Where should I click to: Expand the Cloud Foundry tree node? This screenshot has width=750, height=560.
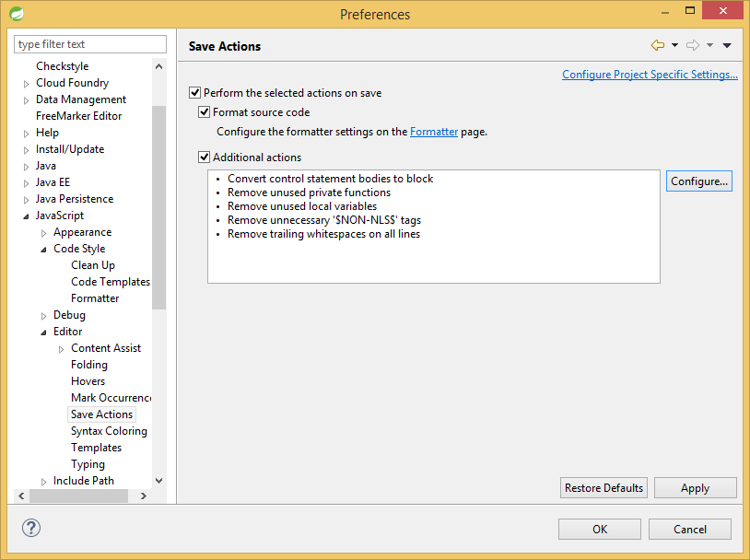coord(27,84)
